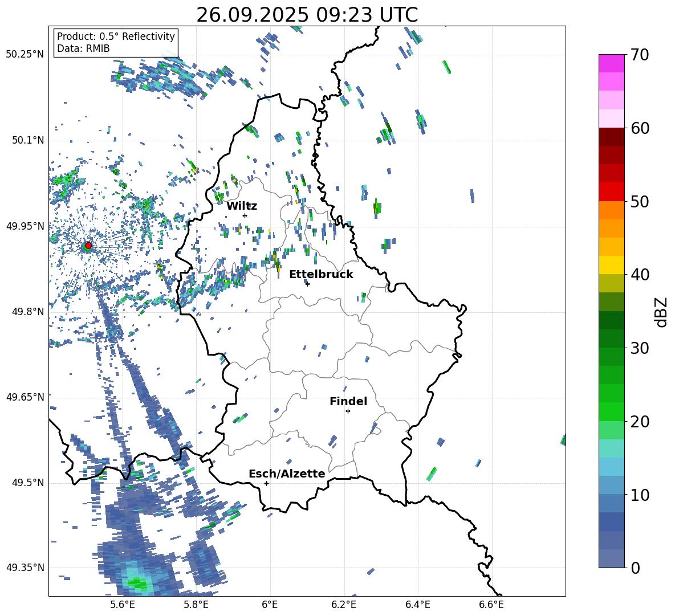Click colorbar tick label 70
The height and width of the screenshot is (616, 675).
[639, 55]
